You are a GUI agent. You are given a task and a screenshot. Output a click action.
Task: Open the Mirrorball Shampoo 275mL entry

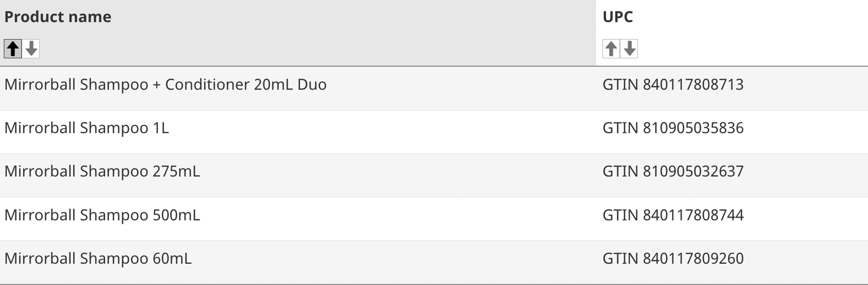tap(102, 171)
